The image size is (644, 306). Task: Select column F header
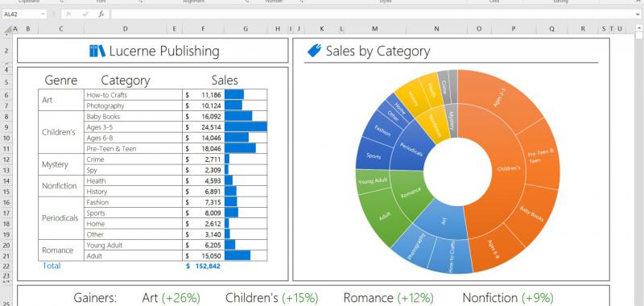(204, 29)
